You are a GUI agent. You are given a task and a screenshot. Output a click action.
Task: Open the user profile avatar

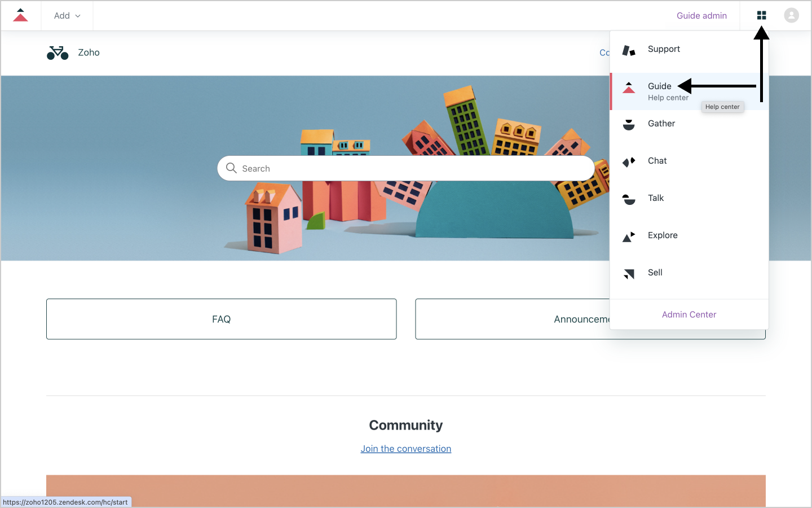click(791, 15)
